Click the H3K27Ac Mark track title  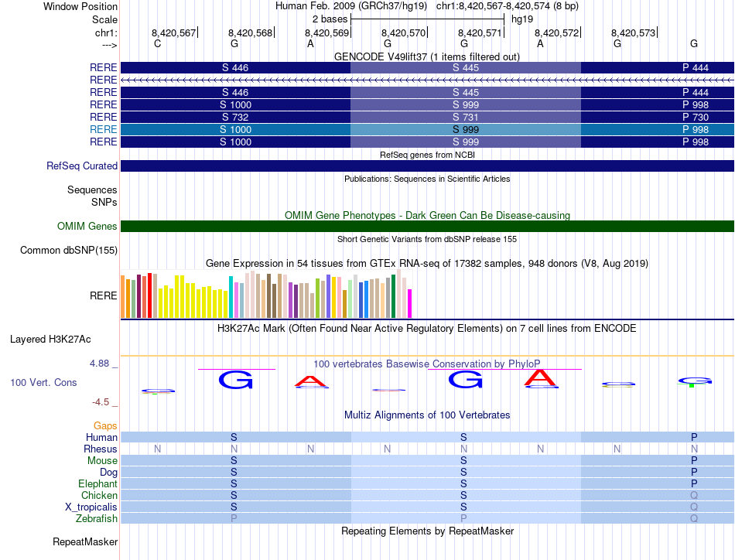[x=427, y=328]
